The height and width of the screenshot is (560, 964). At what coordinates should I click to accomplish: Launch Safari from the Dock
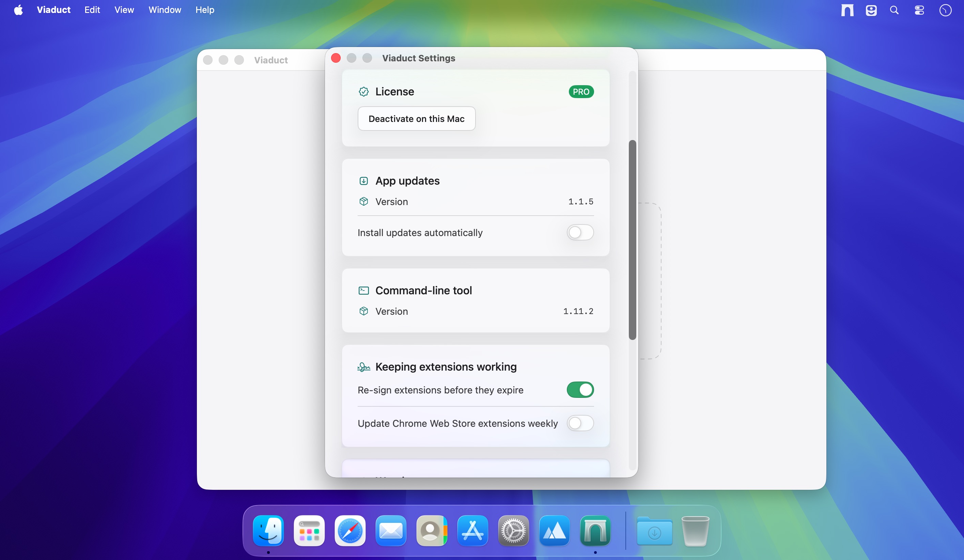(350, 531)
